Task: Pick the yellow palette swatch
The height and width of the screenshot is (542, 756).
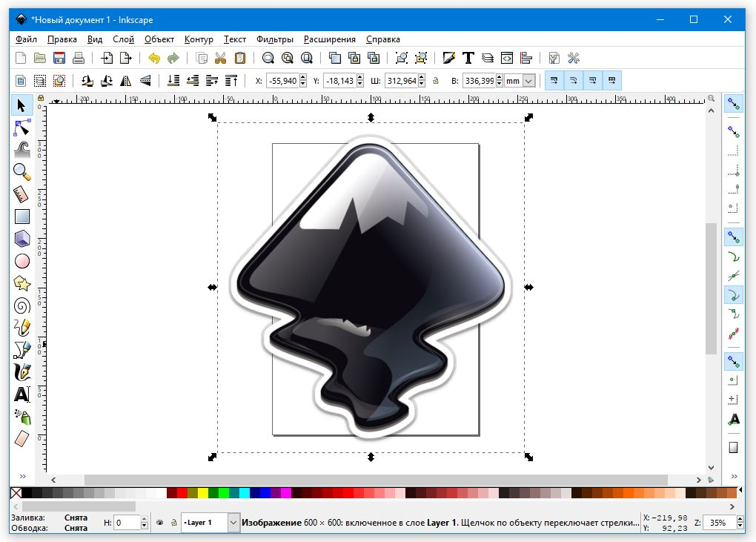Action: pos(202,493)
